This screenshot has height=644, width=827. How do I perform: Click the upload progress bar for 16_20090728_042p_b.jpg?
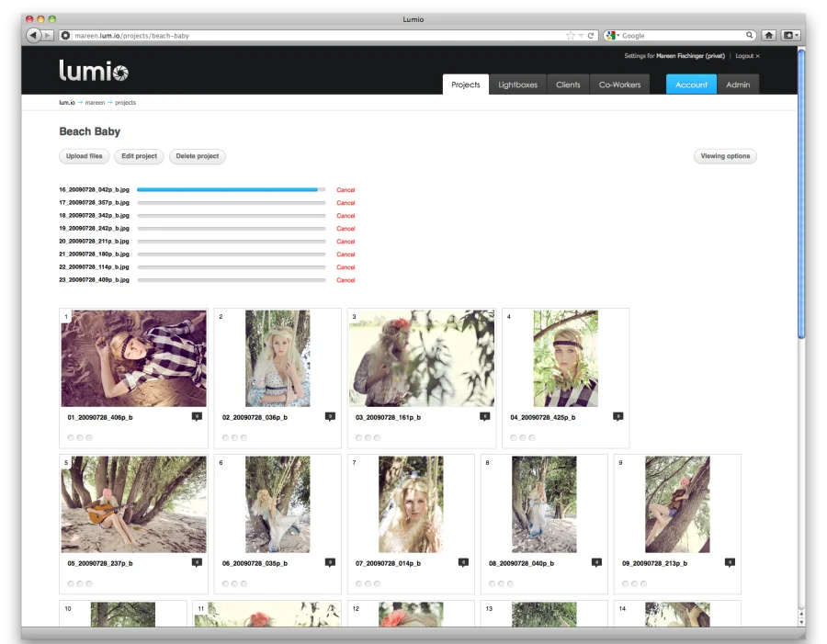click(231, 190)
